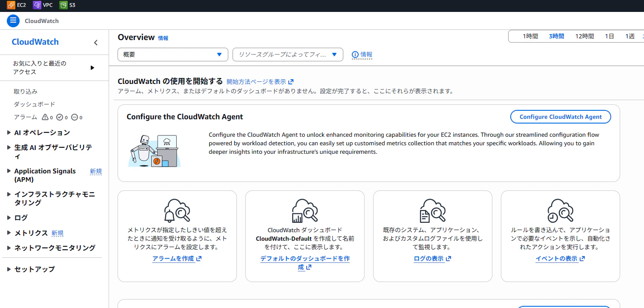Click the CloudWatch breadcrumb in the header
Screen dimensions: 644x308
(42, 21)
